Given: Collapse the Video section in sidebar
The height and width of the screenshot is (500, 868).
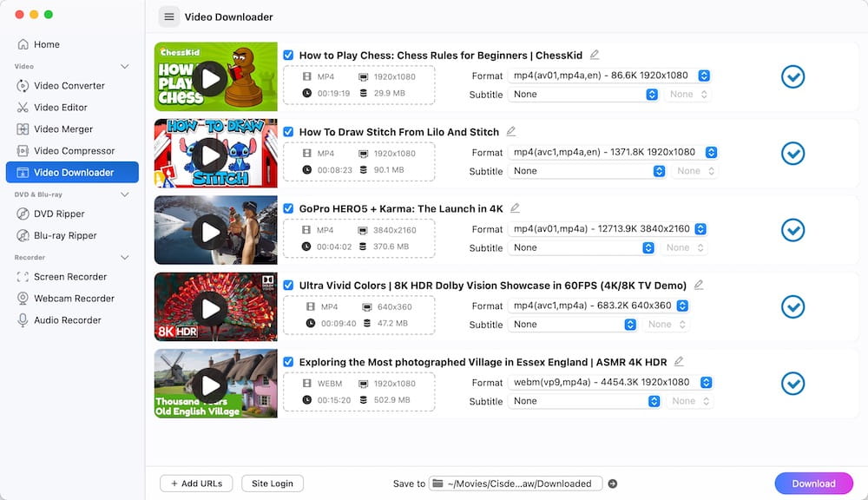Looking at the screenshot, I should click(125, 66).
